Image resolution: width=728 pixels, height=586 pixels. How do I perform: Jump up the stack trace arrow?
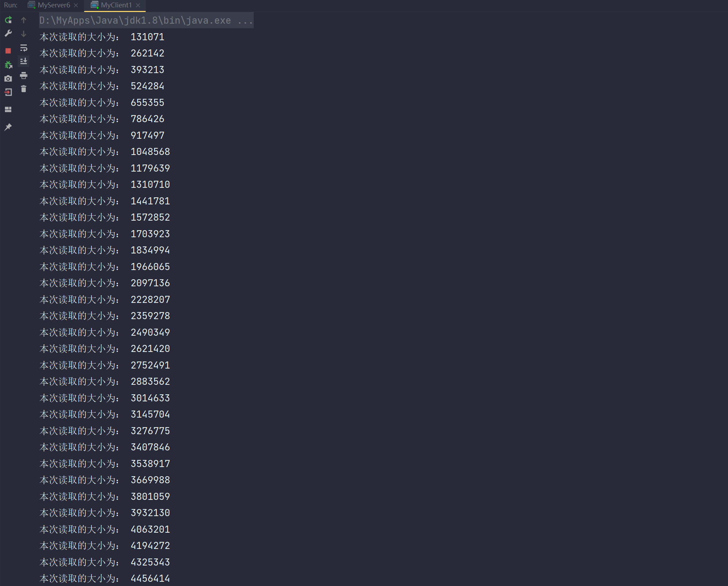pyautogui.click(x=24, y=20)
